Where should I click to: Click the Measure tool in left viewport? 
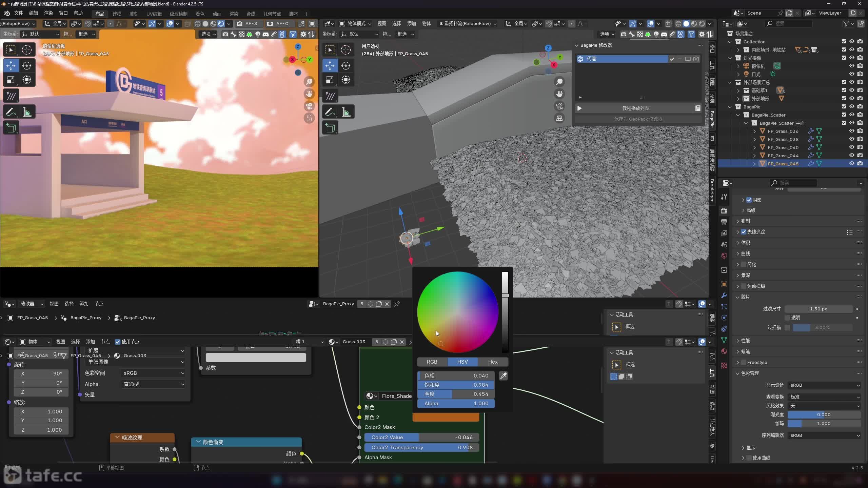(27, 112)
